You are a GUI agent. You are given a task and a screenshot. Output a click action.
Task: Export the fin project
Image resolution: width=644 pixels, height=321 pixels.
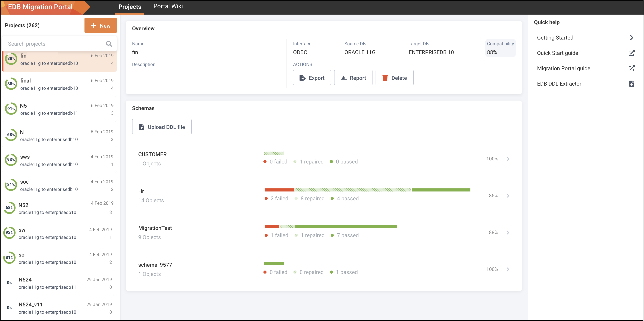click(312, 78)
